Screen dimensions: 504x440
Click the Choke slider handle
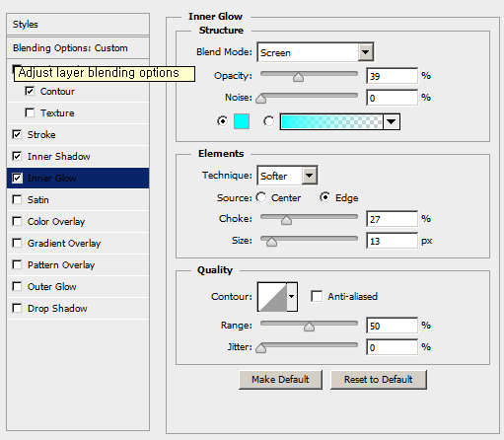pyautogui.click(x=286, y=220)
